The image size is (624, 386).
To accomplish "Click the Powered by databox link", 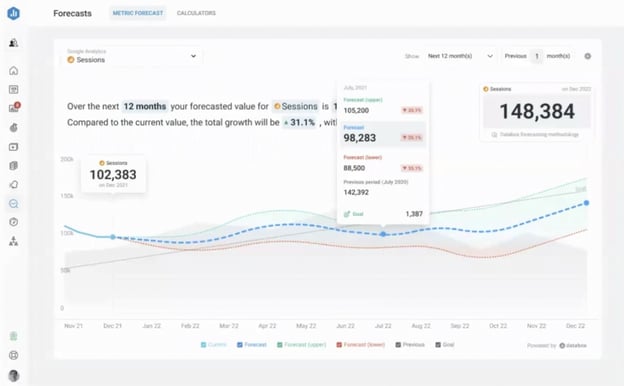I will (x=557, y=345).
